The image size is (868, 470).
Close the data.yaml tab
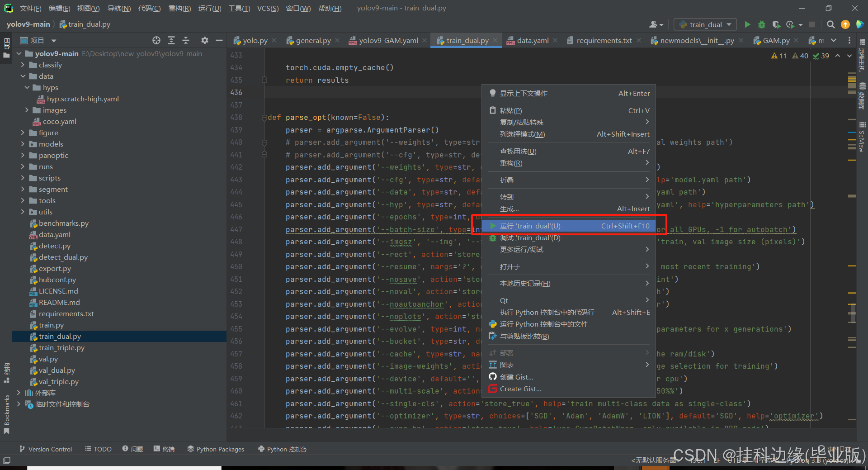point(555,41)
